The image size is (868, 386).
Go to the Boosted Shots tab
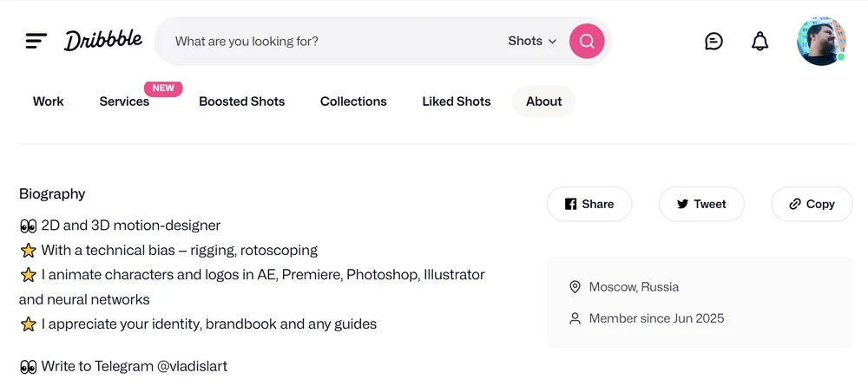[x=242, y=101]
